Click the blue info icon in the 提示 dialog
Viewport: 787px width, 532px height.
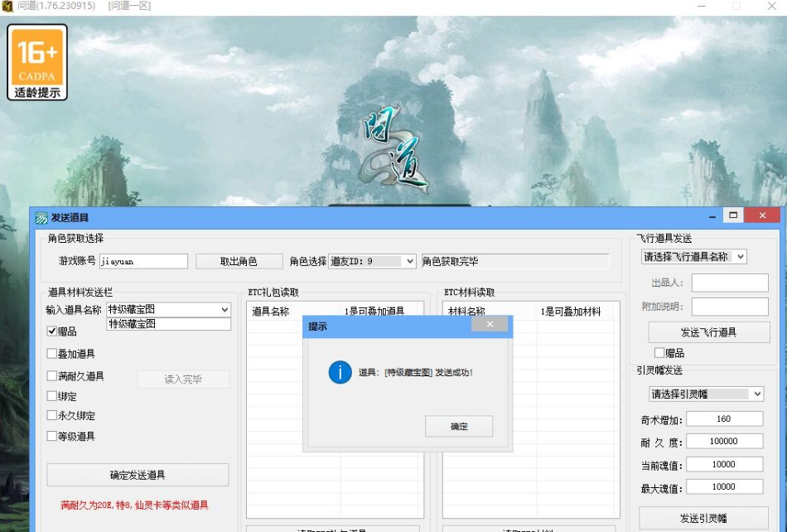pos(340,372)
